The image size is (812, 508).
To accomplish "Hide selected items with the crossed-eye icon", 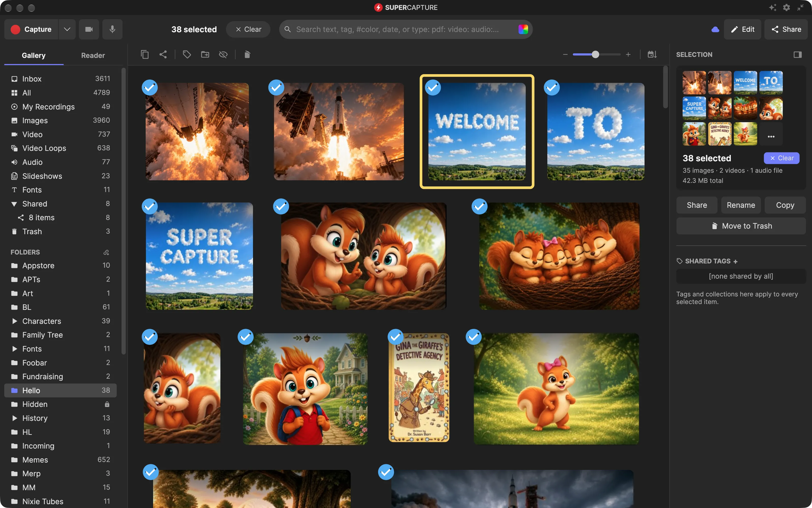I will 223,54.
